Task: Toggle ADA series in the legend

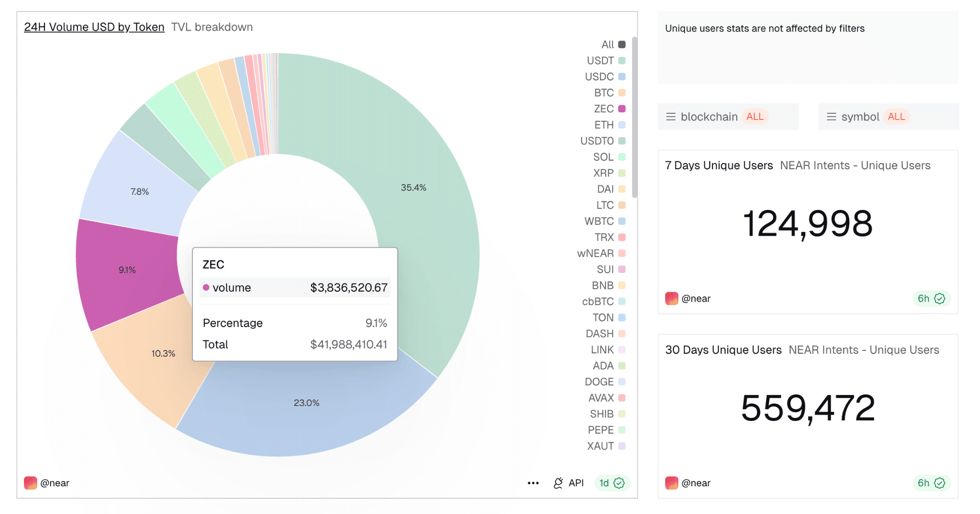Action: click(x=609, y=366)
